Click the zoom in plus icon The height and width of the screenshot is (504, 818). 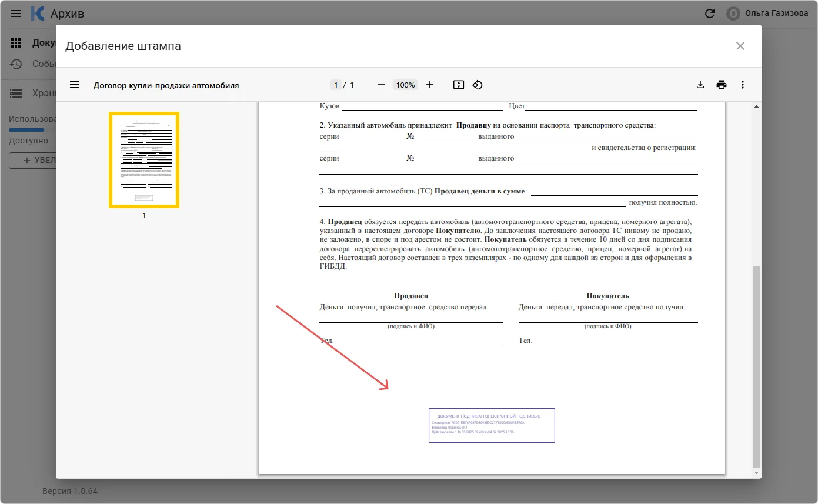[x=430, y=85]
